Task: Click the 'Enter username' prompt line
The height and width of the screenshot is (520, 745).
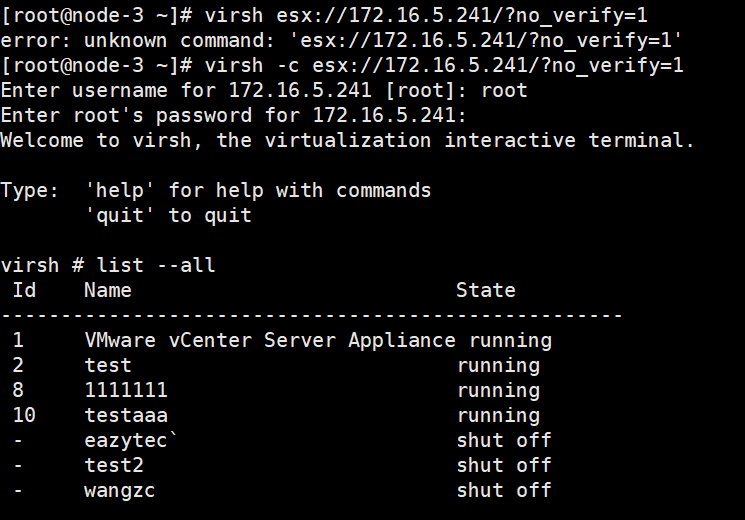Action: [264, 90]
